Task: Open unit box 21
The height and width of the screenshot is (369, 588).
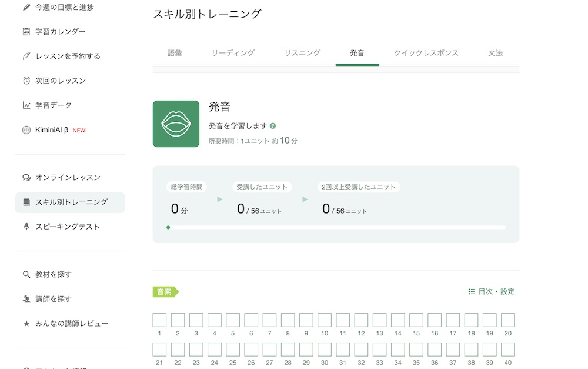Action: click(x=159, y=350)
